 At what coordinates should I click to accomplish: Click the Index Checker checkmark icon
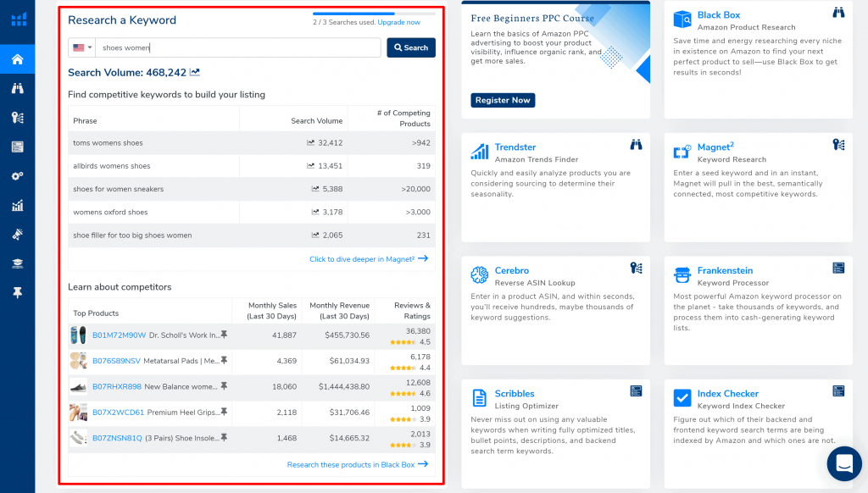click(682, 398)
